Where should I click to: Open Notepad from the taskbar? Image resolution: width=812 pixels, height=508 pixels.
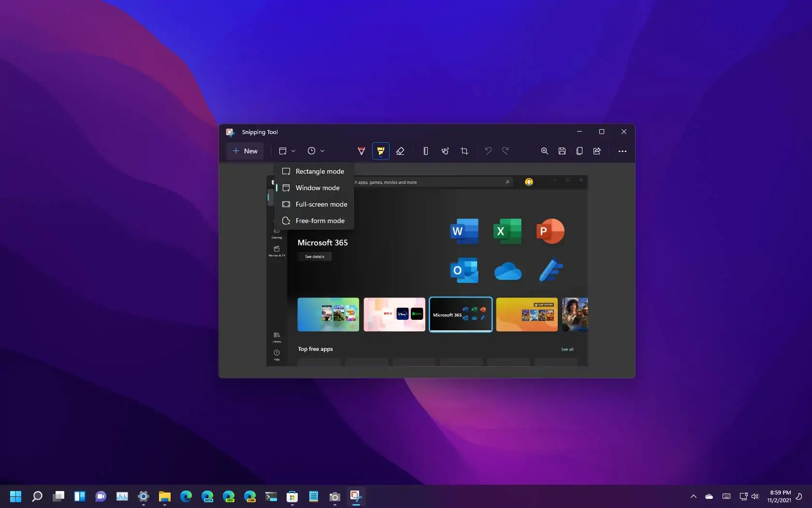pyautogui.click(x=314, y=496)
